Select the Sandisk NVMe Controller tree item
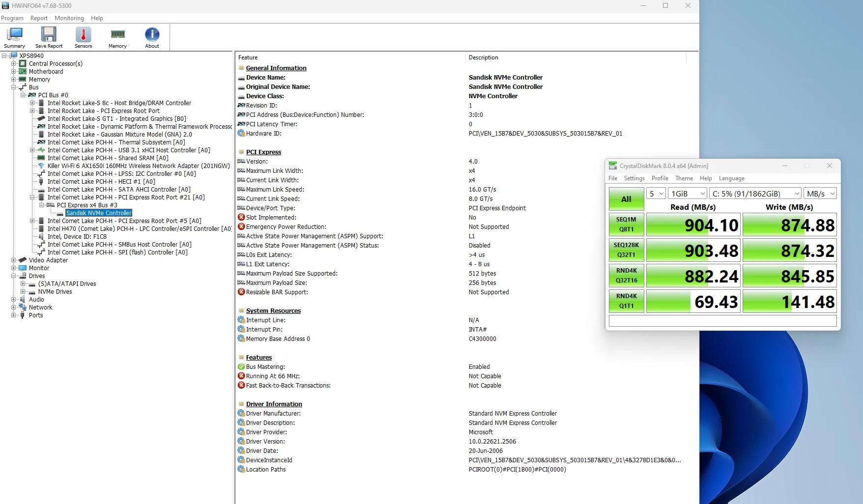This screenshot has width=863, height=504. (99, 213)
